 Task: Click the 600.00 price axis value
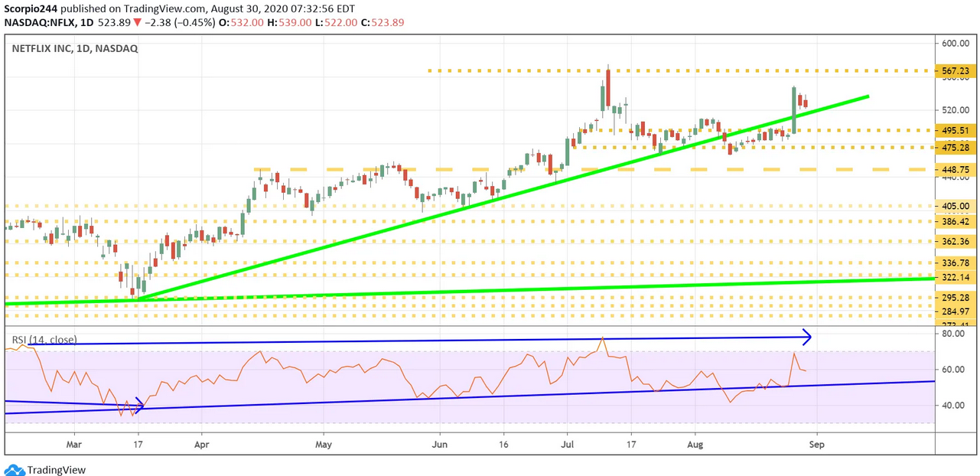pos(955,44)
